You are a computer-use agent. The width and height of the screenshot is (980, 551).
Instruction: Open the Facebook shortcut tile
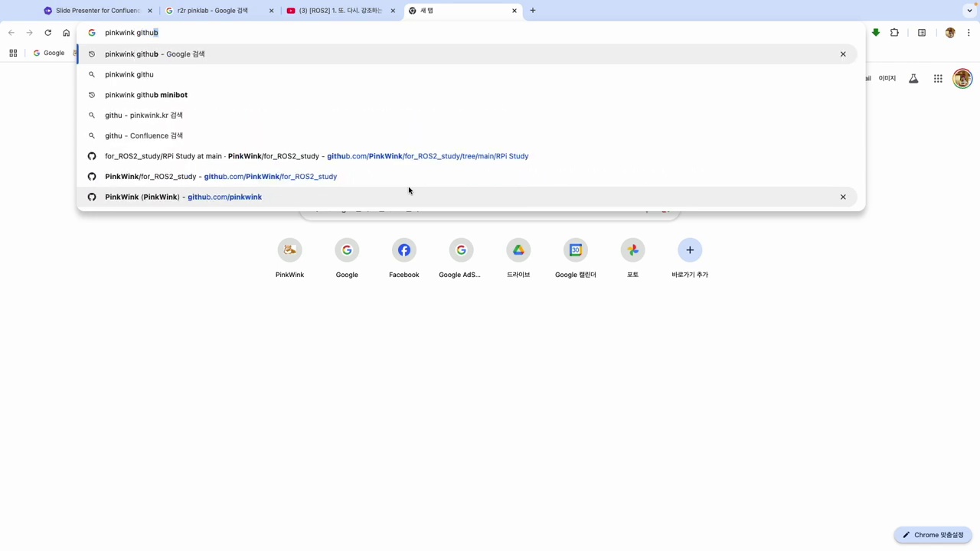[x=404, y=259]
